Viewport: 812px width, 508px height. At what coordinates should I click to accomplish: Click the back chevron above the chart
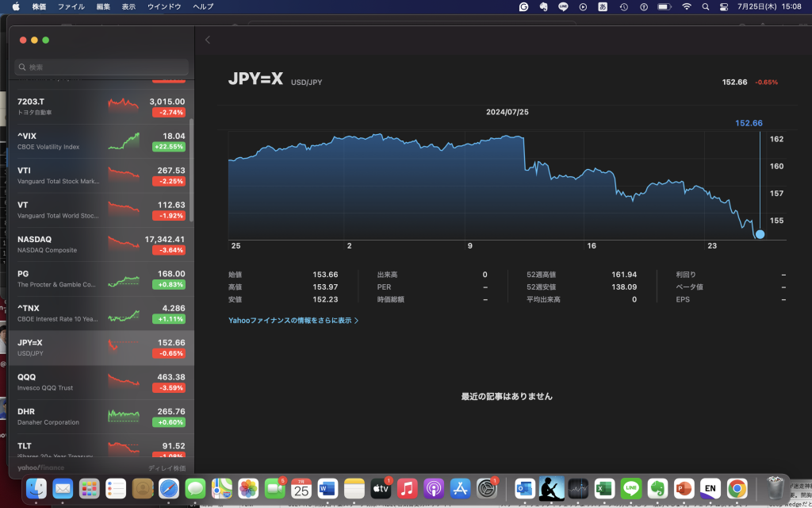pos(208,40)
